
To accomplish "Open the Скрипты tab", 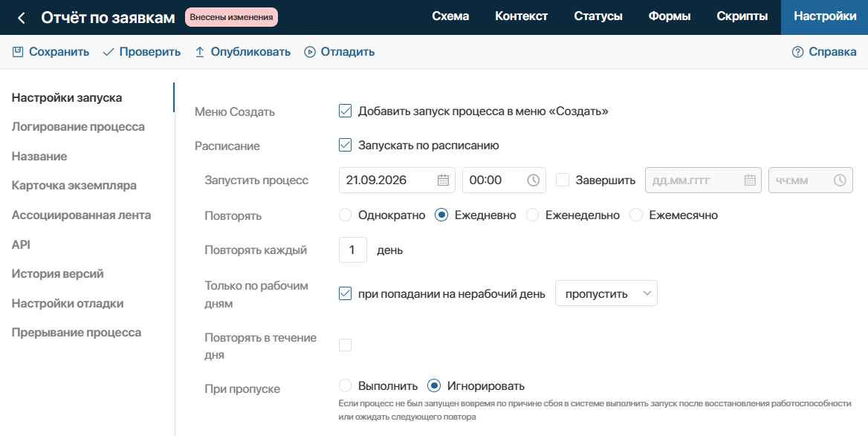I will 742,16.
